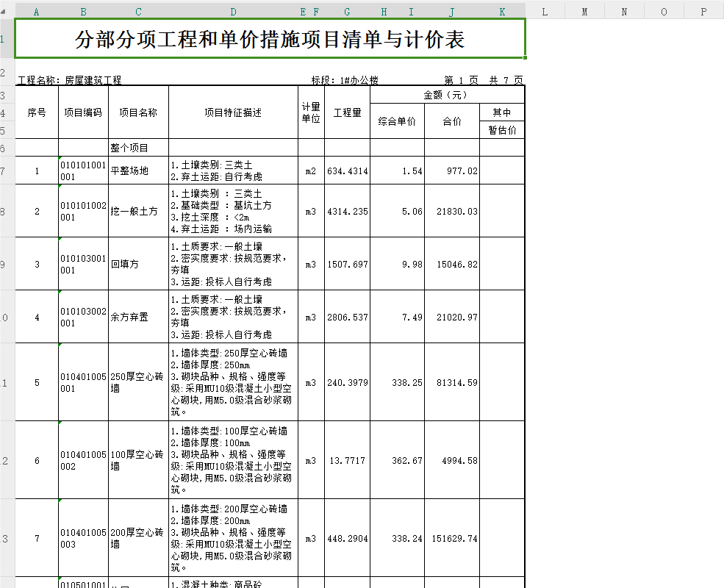Click the 回填方 item name cell
This screenshot has height=588, width=724.
(x=138, y=264)
